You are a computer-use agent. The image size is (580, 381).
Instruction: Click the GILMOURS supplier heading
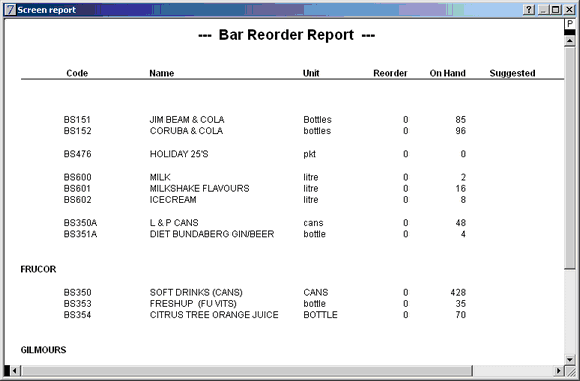point(43,350)
